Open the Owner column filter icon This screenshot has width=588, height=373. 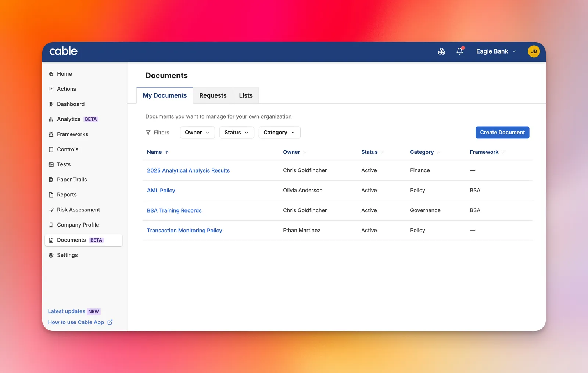tap(305, 152)
